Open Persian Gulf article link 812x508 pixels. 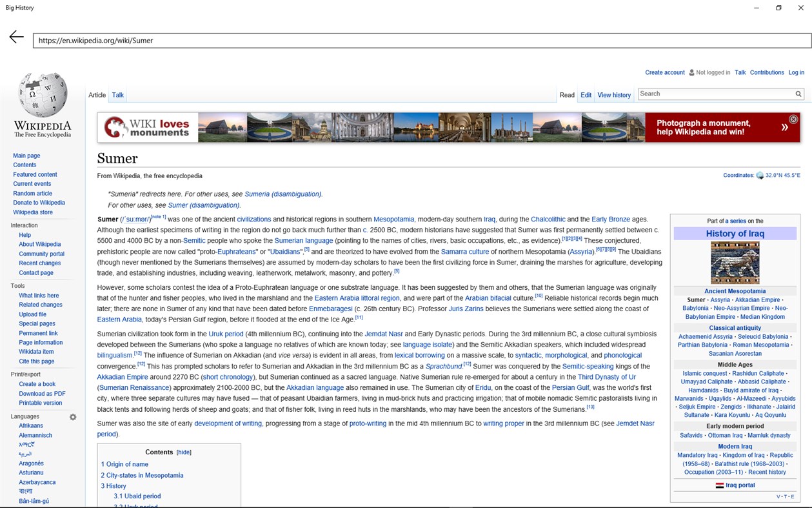click(x=571, y=388)
